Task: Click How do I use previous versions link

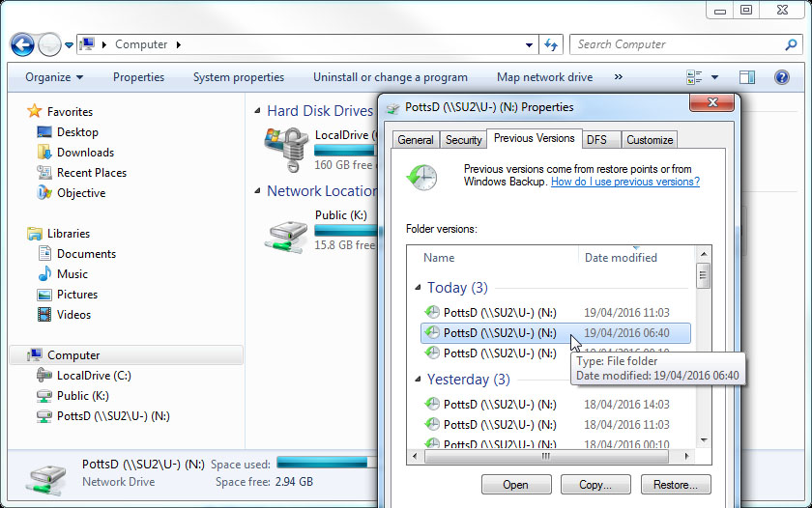Action: pos(625,182)
